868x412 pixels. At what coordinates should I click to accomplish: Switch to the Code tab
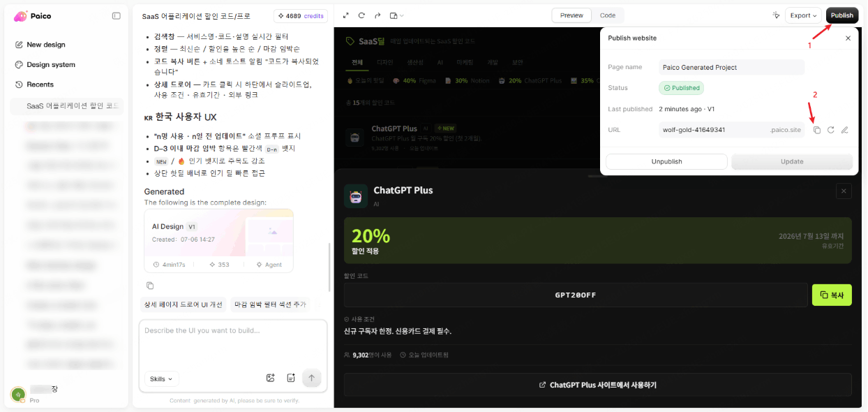(x=608, y=15)
